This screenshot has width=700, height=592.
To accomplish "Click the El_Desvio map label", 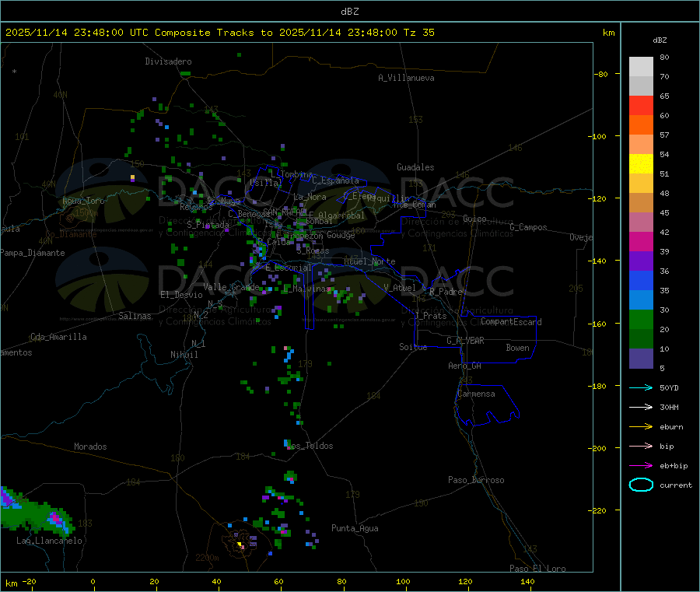I will pos(182,295).
